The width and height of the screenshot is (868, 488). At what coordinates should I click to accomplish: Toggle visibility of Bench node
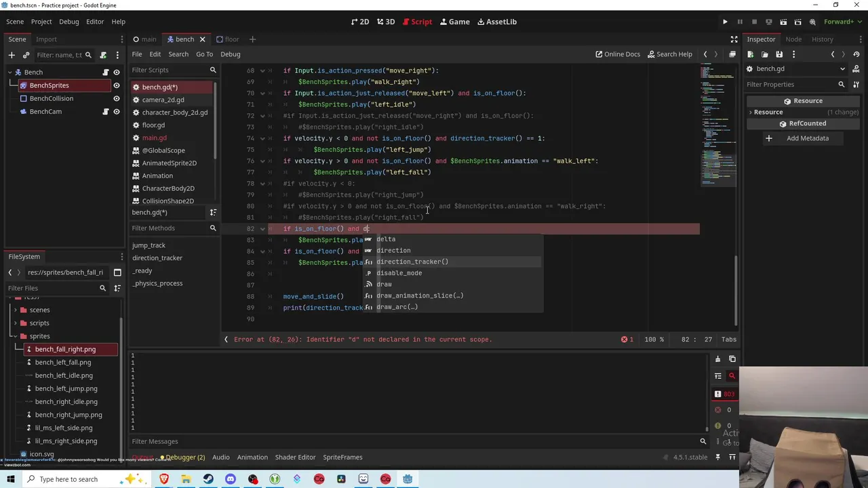[117, 73]
